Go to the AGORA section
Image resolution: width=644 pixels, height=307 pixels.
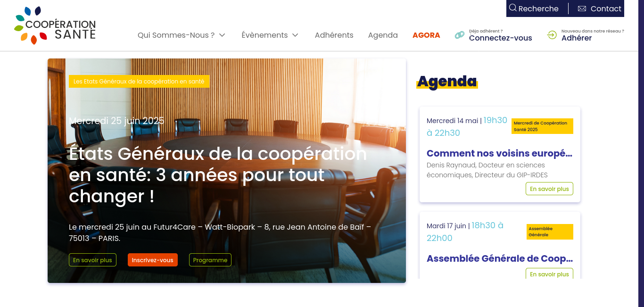[426, 35]
